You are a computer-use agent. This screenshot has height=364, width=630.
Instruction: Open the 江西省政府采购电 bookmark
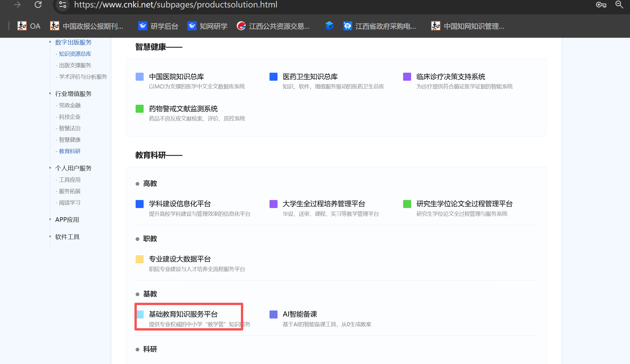click(380, 26)
